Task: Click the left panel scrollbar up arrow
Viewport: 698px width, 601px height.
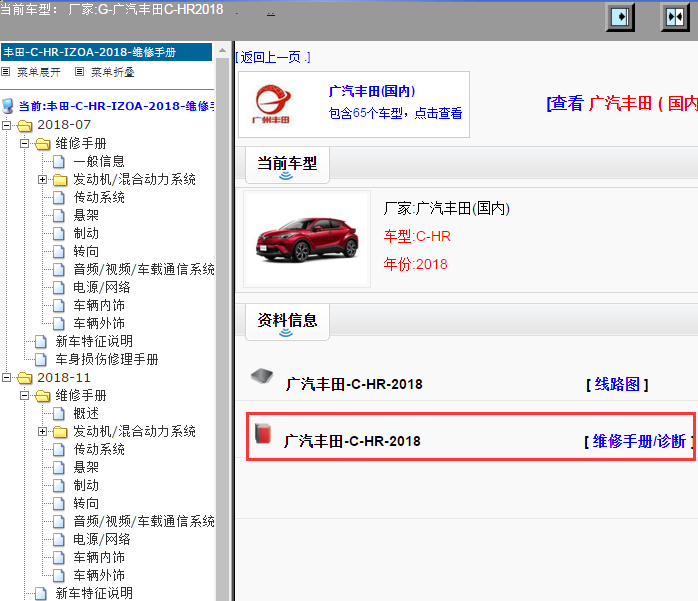Action: (223, 50)
